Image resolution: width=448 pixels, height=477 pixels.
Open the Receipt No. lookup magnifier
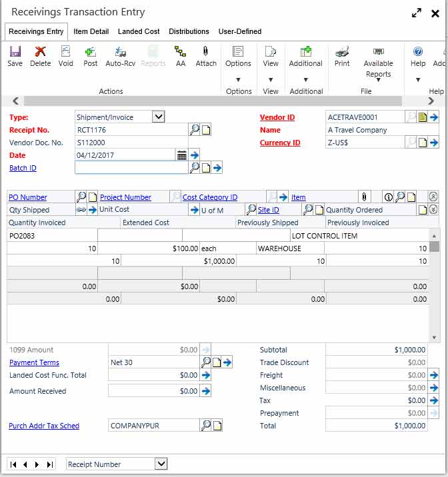pyautogui.click(x=195, y=130)
